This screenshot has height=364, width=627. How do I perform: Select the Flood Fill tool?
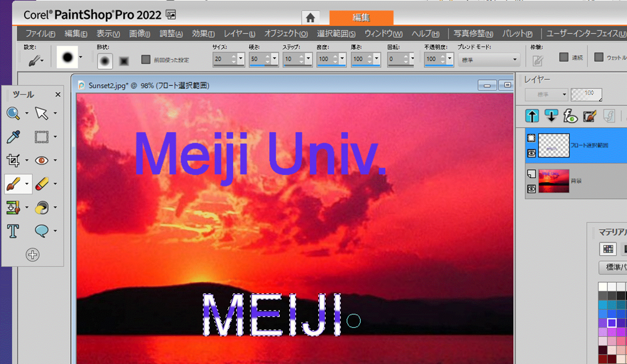tap(41, 207)
